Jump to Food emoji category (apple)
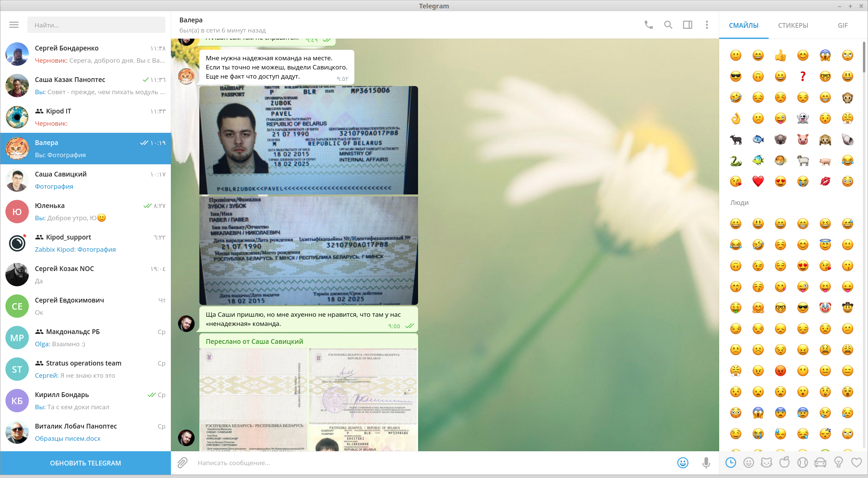 tap(785, 462)
